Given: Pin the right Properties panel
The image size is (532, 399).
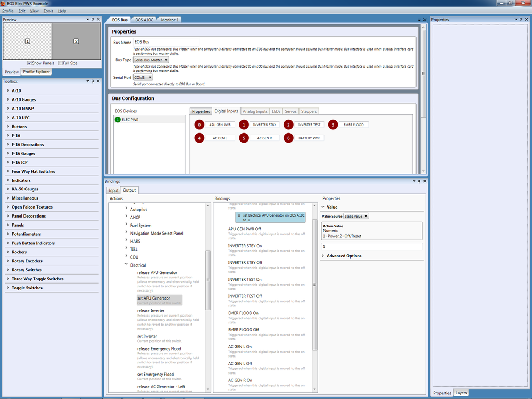Looking at the screenshot, I should [x=521, y=19].
